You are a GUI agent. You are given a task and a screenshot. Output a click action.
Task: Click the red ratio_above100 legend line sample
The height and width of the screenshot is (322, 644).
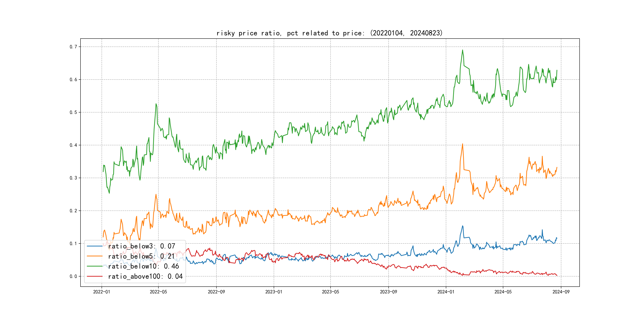click(x=94, y=276)
